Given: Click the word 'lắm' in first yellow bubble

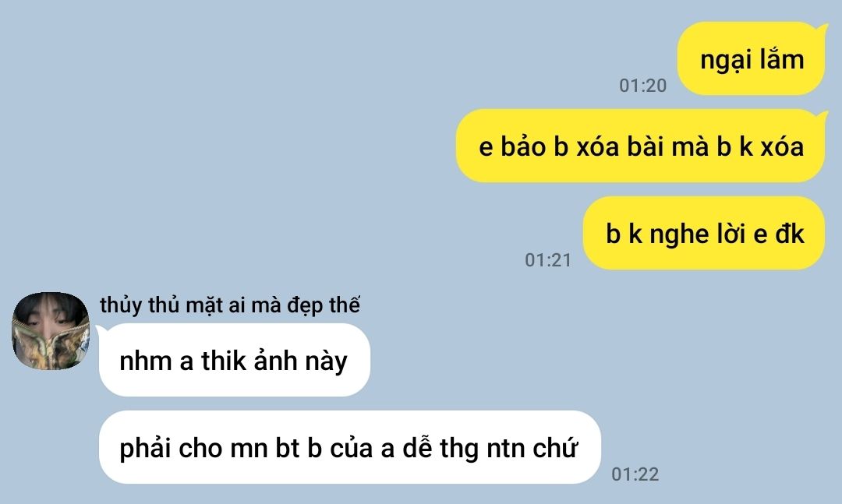Looking at the screenshot, I should pos(781,58).
